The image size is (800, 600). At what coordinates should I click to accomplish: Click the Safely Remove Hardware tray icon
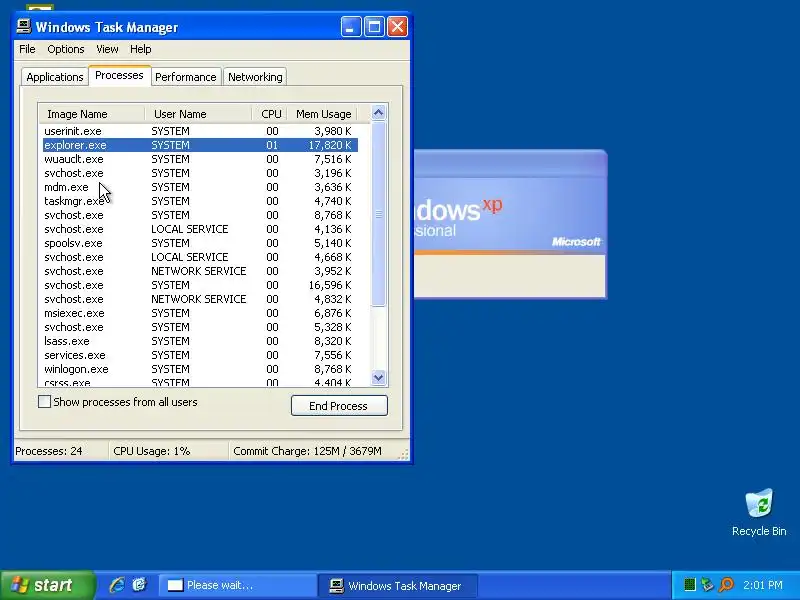pos(707,585)
